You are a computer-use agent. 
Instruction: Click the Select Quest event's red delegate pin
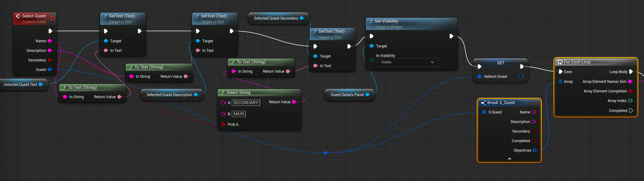point(53,18)
